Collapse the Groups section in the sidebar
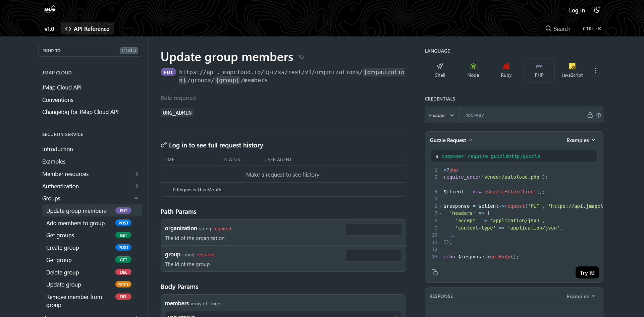644x317 pixels. [x=136, y=198]
